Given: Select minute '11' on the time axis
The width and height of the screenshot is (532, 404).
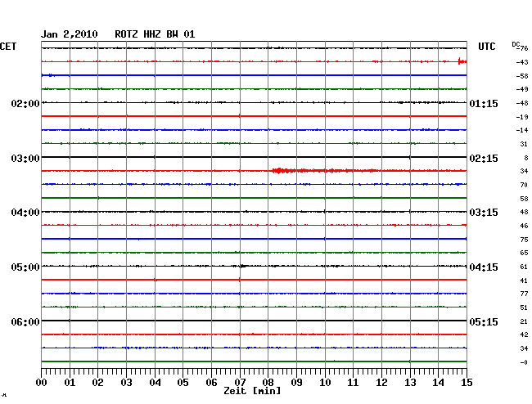Looking at the screenshot, I should click(x=353, y=382).
